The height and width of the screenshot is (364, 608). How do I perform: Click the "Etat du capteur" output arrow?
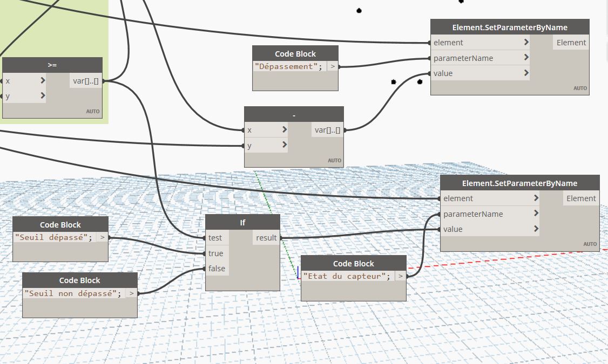(x=400, y=276)
